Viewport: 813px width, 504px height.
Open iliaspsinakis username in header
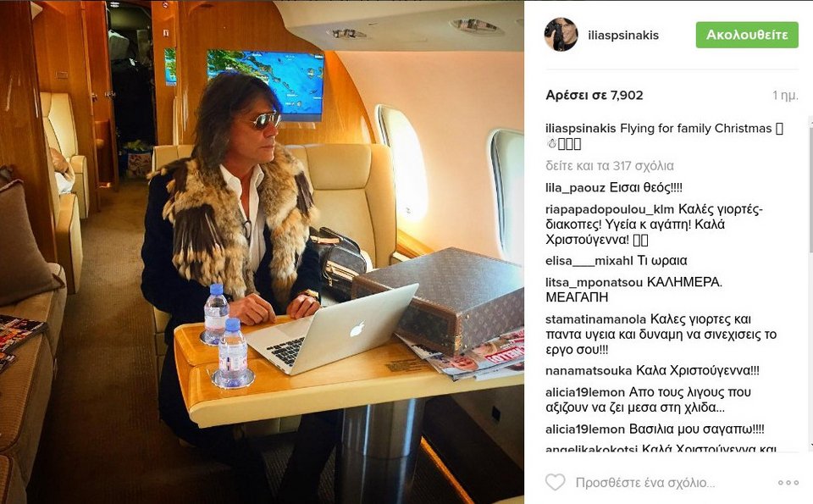pos(623,36)
